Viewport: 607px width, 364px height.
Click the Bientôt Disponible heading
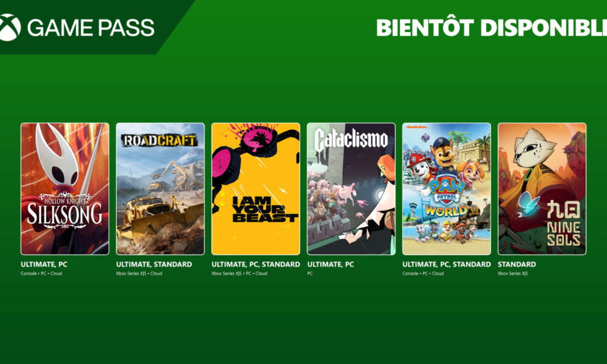point(492,28)
